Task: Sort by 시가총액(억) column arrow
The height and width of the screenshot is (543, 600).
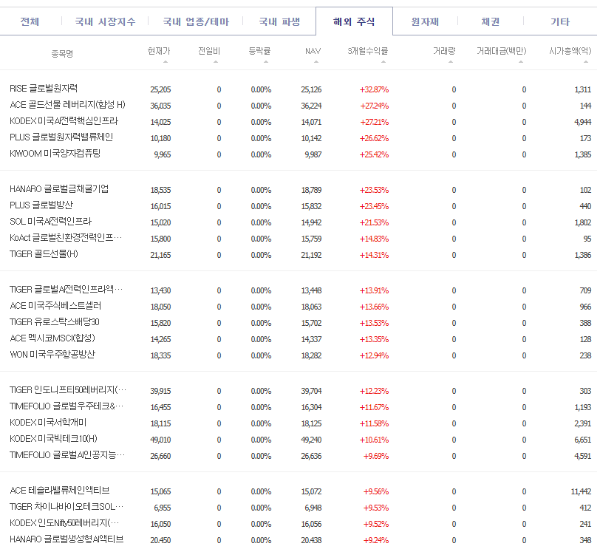Action: (586, 62)
